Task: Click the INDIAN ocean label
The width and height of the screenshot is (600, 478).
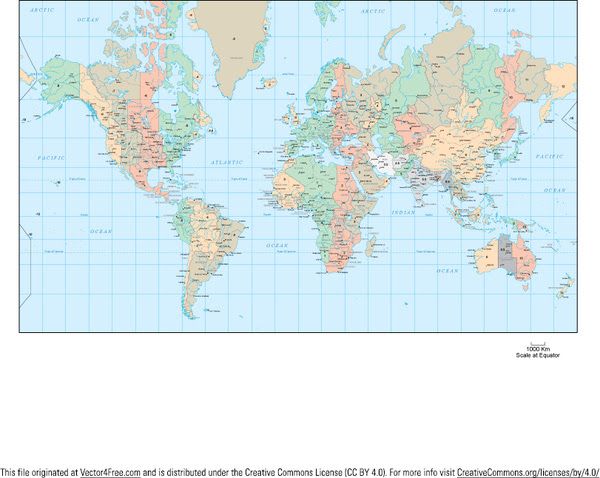Action: [x=403, y=212]
